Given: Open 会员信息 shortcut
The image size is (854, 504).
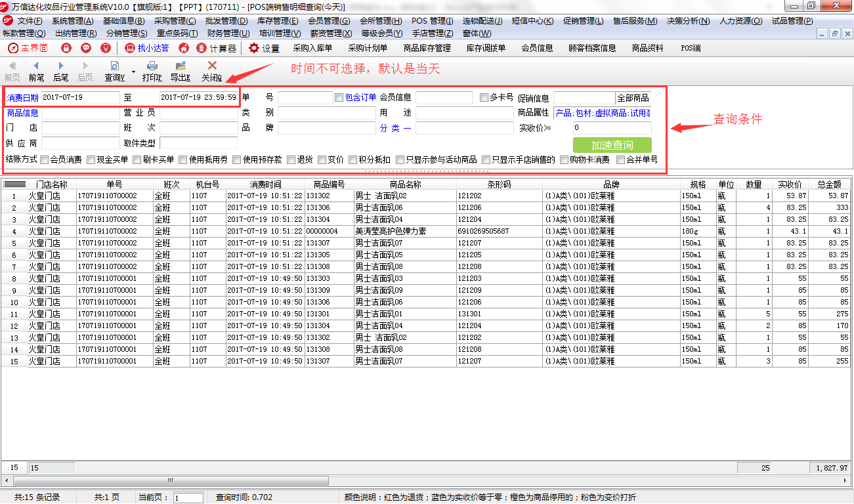Looking at the screenshot, I should pyautogui.click(x=537, y=48).
